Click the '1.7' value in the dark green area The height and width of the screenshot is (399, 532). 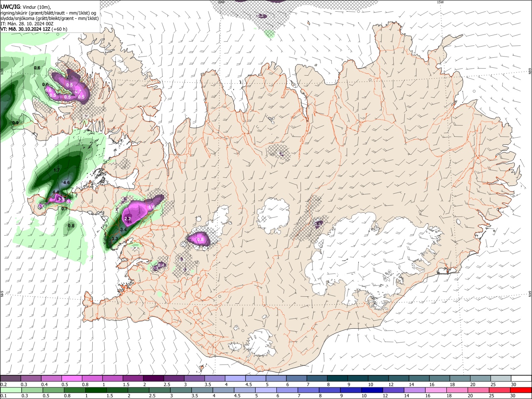tap(57, 170)
